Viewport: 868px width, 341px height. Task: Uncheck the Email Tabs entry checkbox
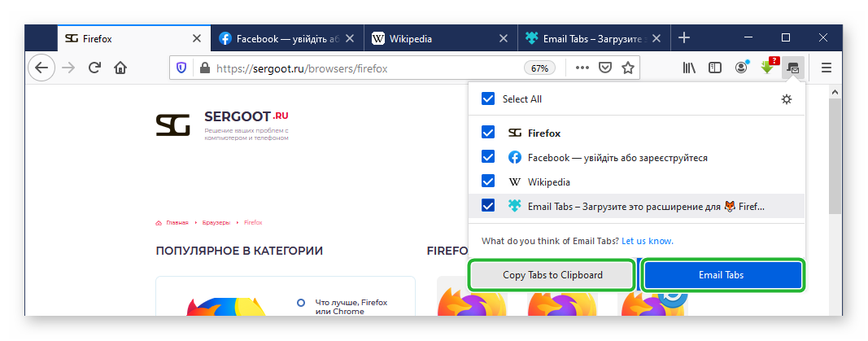[488, 206]
